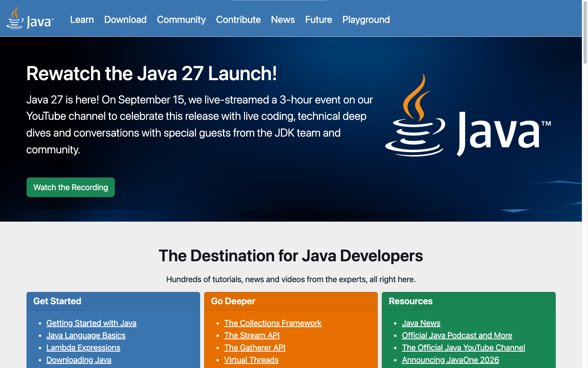
Task: Open Getting Started with Java link
Action: coord(91,323)
